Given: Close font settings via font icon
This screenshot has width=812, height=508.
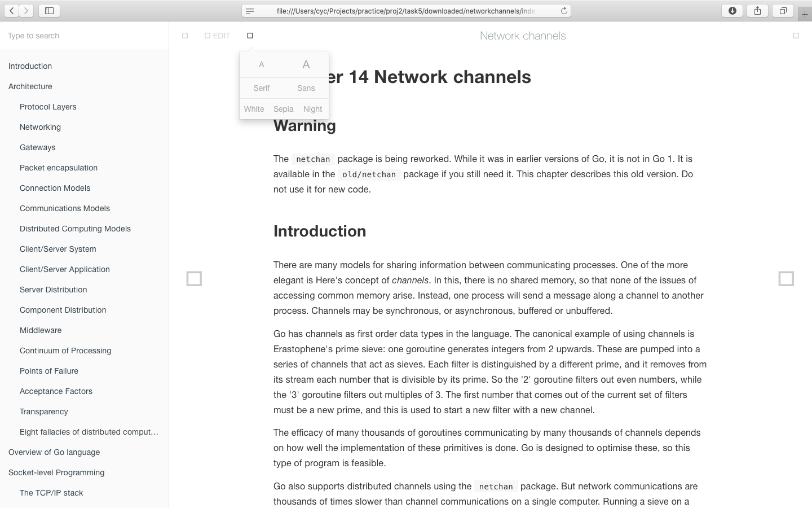Looking at the screenshot, I should tap(250, 36).
